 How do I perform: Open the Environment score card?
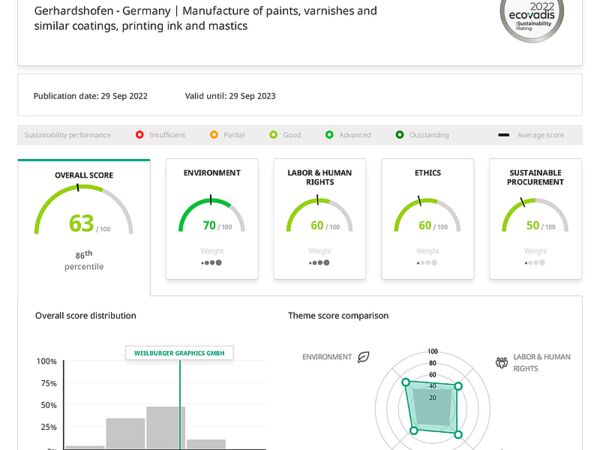point(212,219)
